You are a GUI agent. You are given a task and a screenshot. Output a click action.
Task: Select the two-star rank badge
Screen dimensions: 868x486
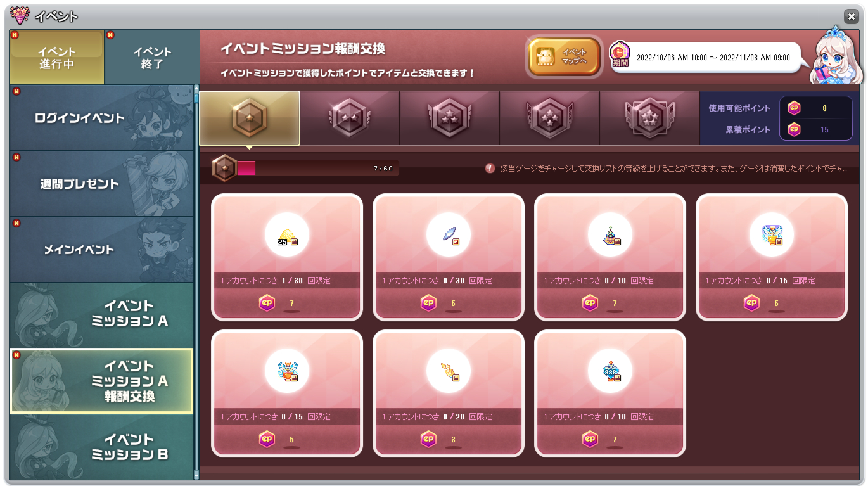coord(349,118)
